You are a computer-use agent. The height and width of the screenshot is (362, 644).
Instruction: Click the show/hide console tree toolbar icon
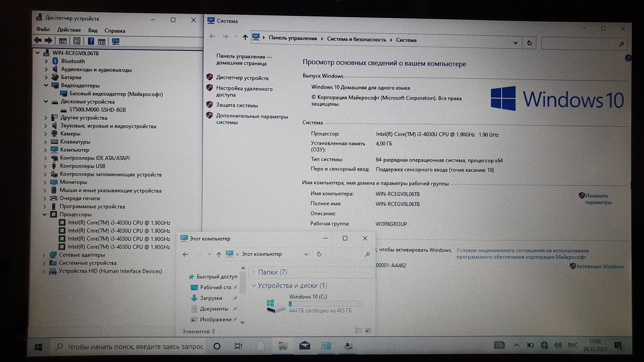pyautogui.click(x=63, y=41)
